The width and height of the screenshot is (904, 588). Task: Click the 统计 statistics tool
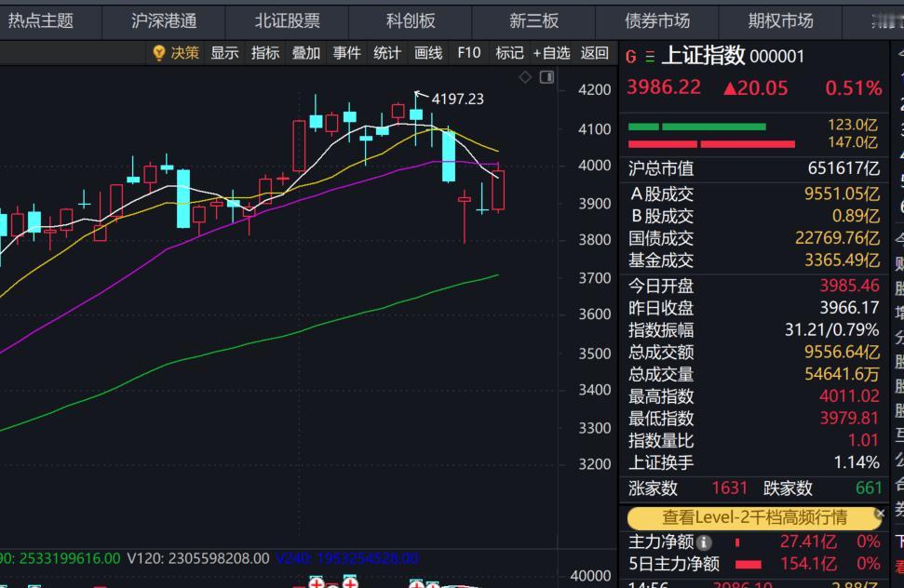[386, 53]
